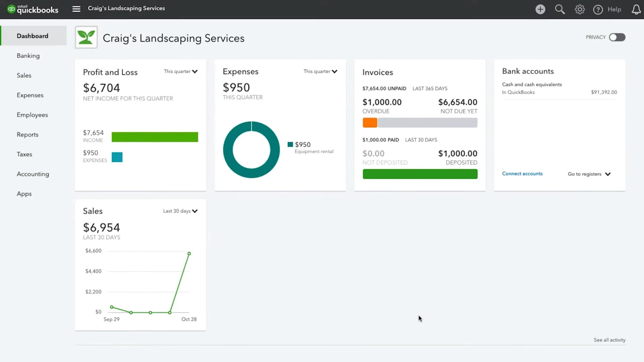Click the $91,392.00 bank balance

(x=604, y=92)
